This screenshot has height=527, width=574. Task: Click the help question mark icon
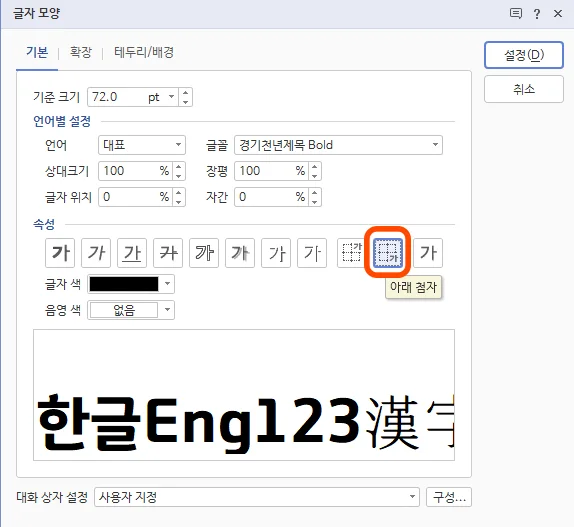[x=537, y=14]
